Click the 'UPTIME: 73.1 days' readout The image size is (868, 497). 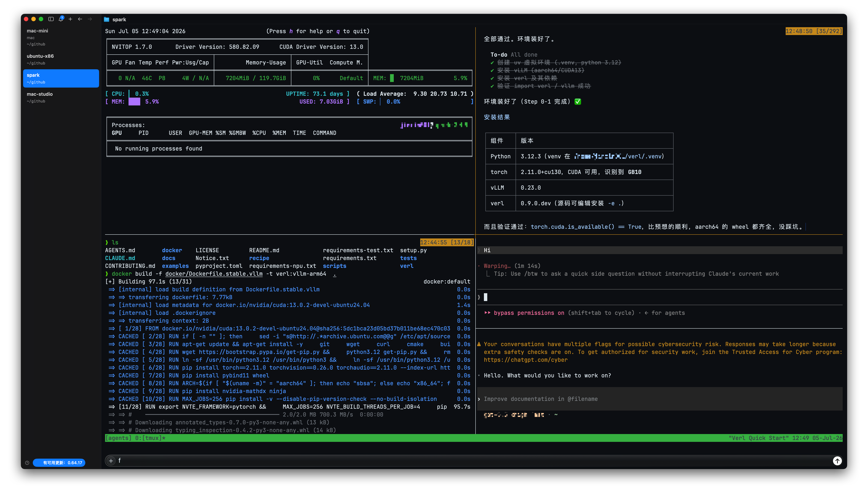click(314, 94)
